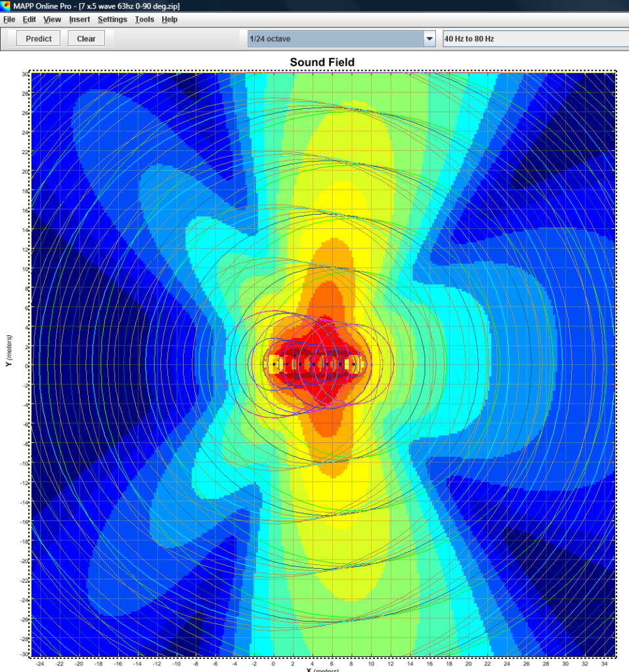This screenshot has height=672, width=629.
Task: Select the rightmost loudspeaker in the array
Action: (353, 364)
